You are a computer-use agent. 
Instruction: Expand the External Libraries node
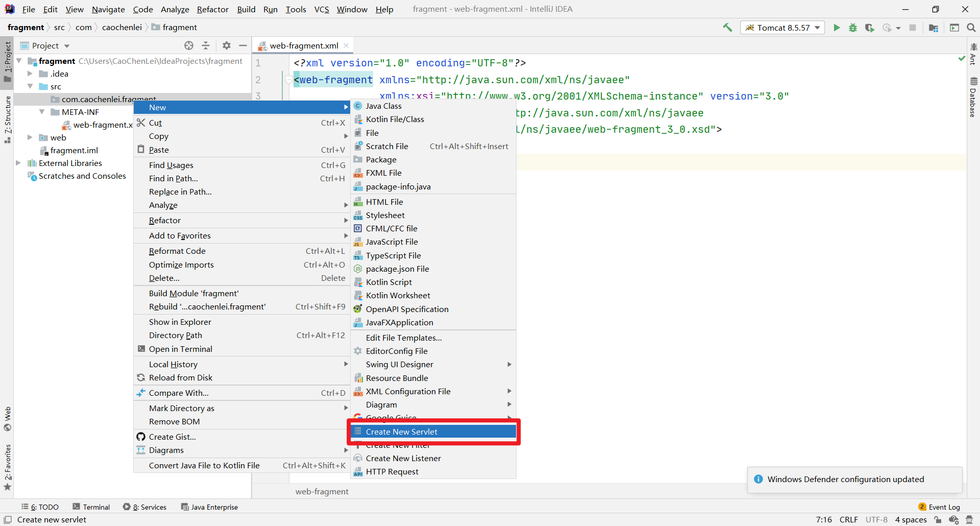(18, 163)
